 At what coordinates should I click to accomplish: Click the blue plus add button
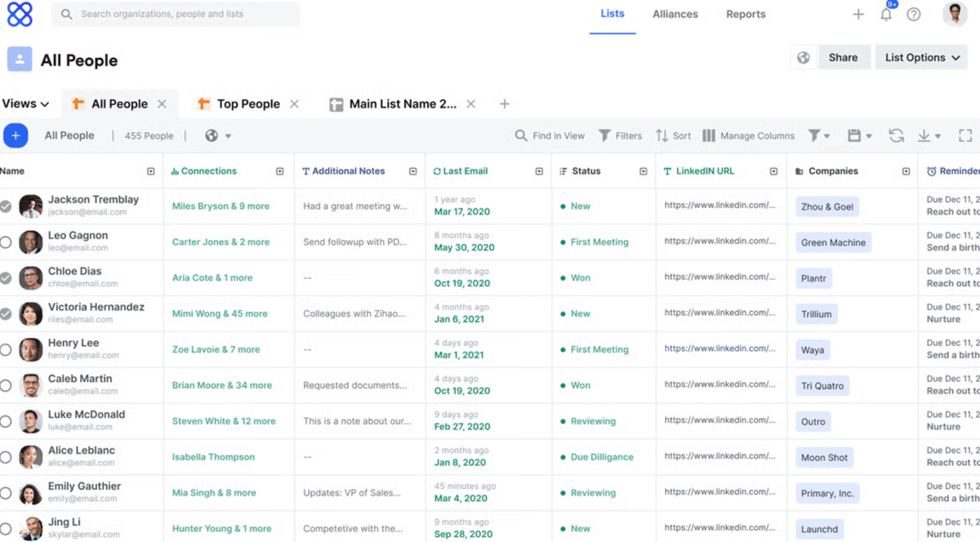16,135
